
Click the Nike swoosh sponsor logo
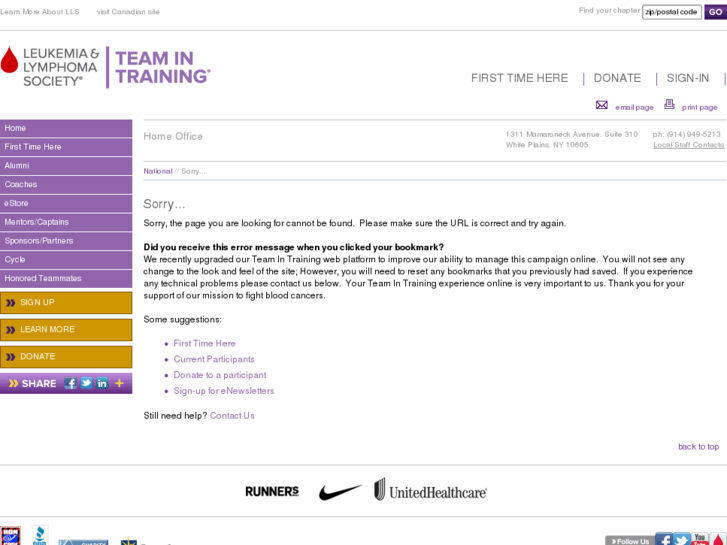click(340, 492)
